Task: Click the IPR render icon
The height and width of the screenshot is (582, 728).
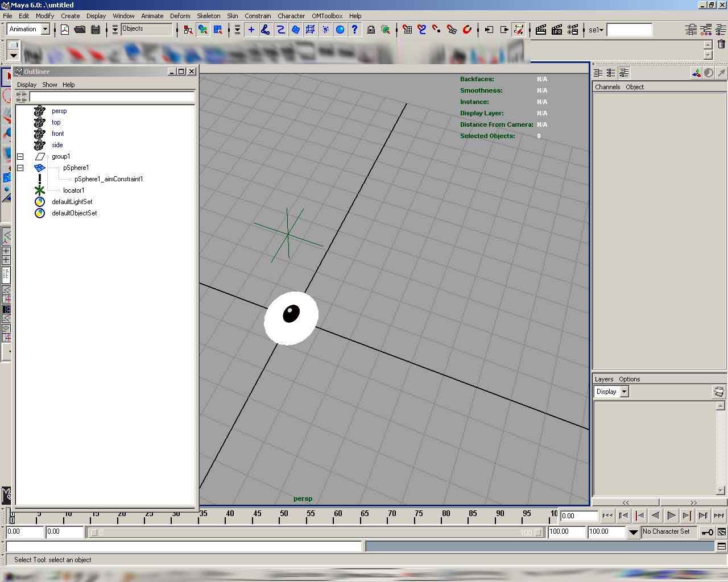Action: (x=557, y=30)
